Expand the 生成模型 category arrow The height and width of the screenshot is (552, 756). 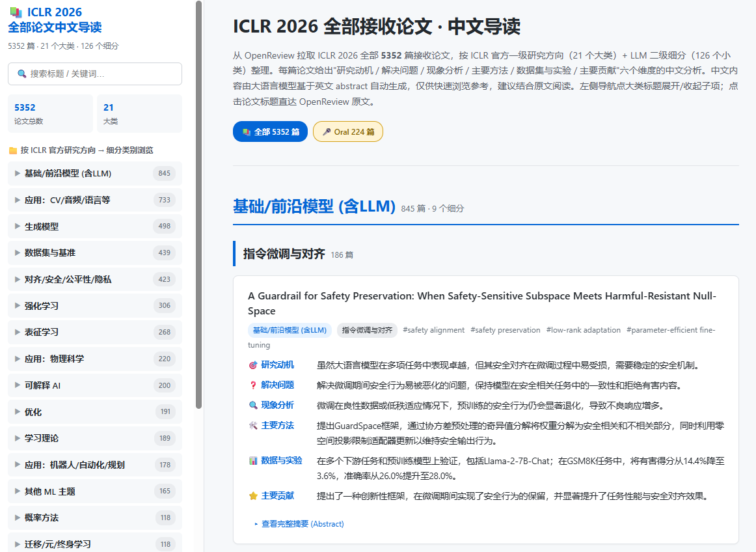tap(18, 227)
